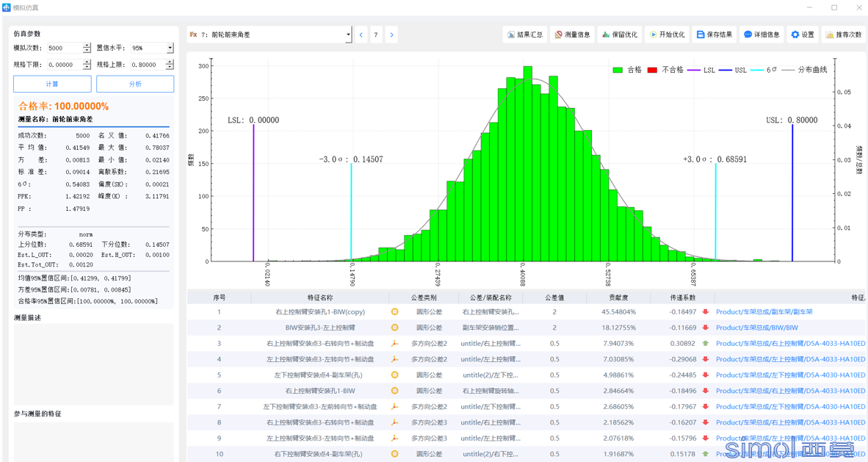Open the row 5 左下控制臂 product link
868x462 pixels.
click(790, 375)
